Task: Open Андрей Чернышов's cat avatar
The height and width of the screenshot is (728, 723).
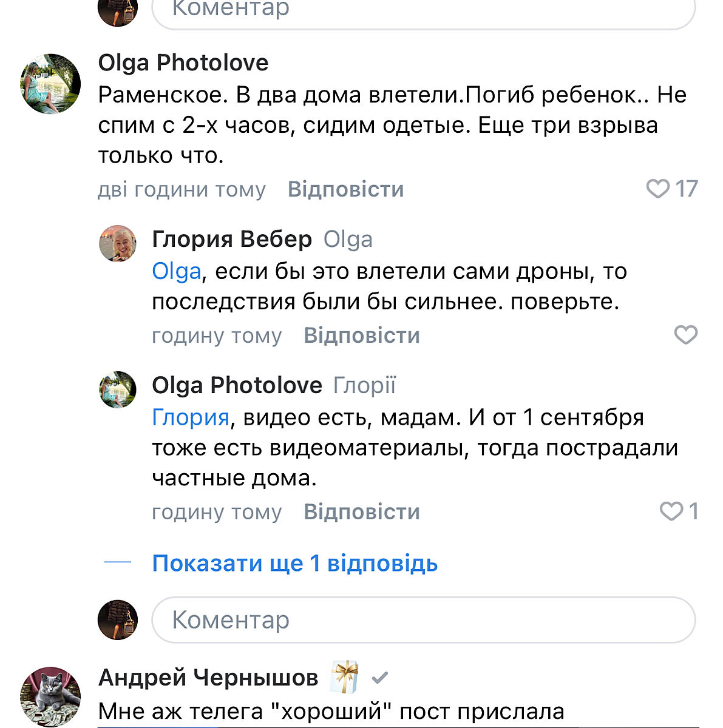Action: click(x=50, y=696)
